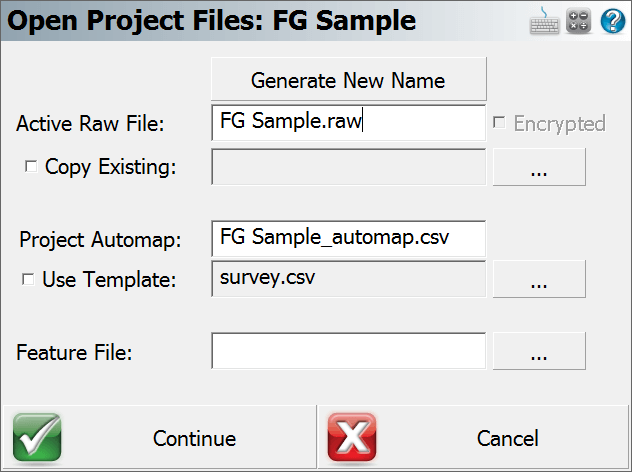Click the empty Feature File field
Screen dimensions: 632x472
tap(349, 351)
